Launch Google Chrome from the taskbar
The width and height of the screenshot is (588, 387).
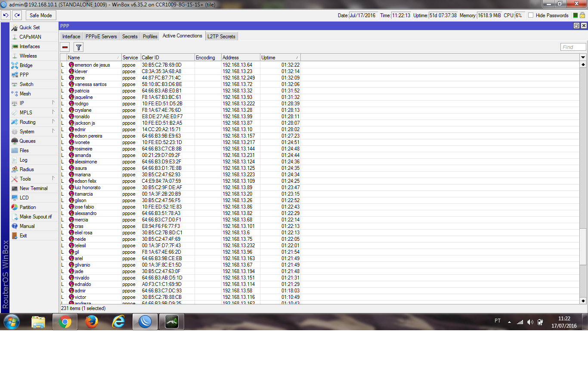click(65, 322)
